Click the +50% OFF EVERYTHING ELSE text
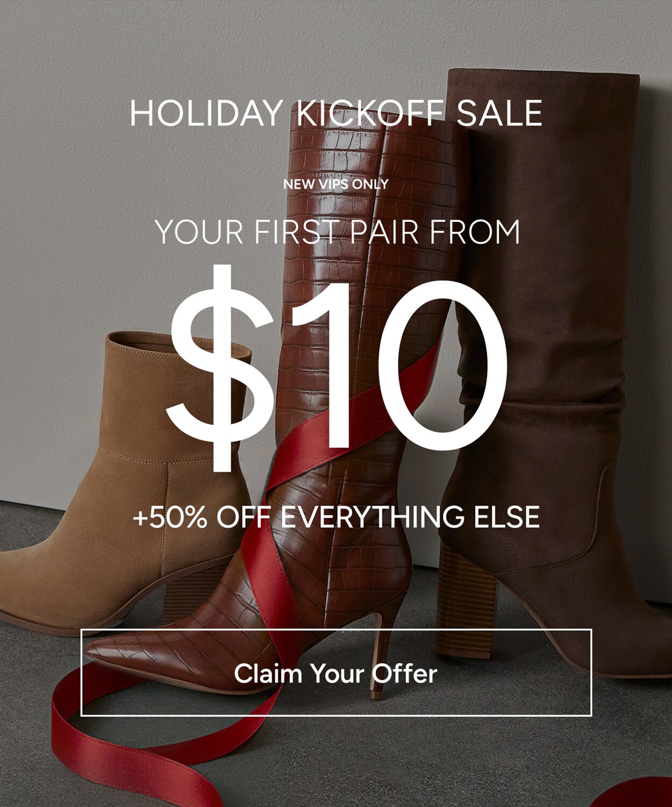 (x=336, y=516)
